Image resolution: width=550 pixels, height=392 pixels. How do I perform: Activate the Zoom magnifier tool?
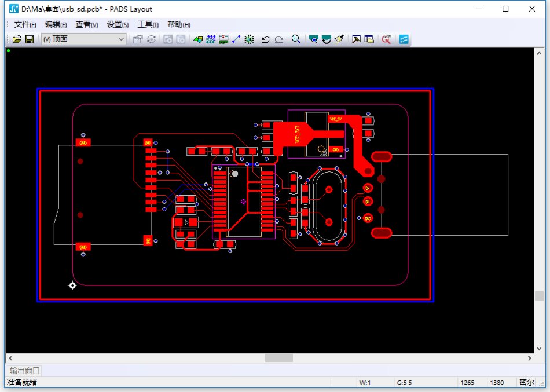tap(296, 39)
